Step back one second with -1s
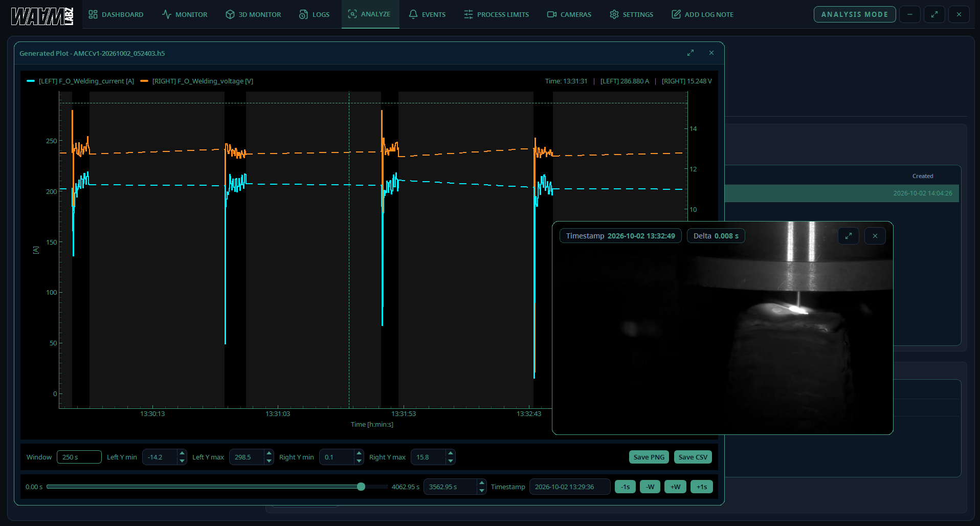 pyautogui.click(x=626, y=487)
